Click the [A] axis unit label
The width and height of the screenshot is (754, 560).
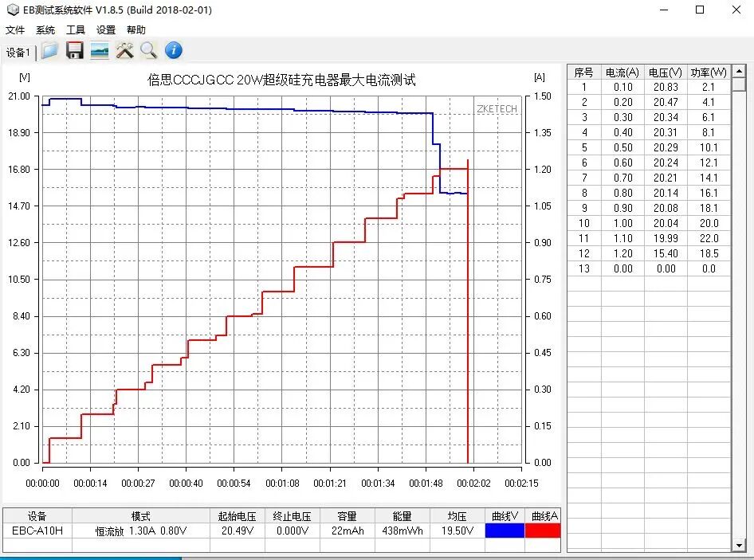540,77
